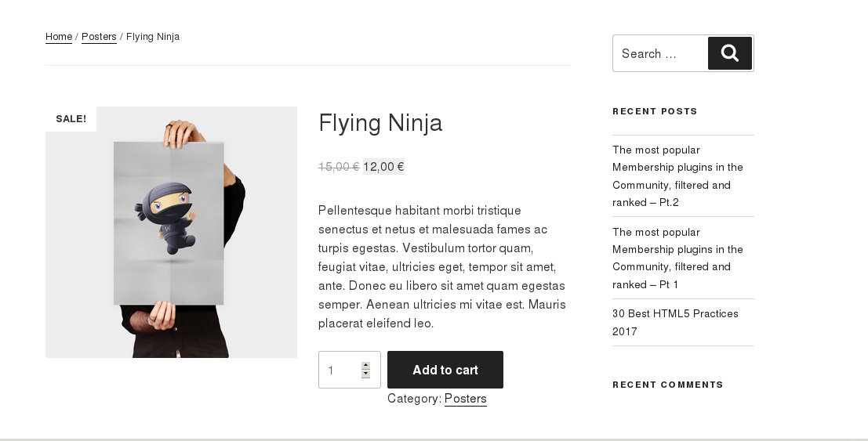Click the crossed-out 15,00 € price
This screenshot has width=868, height=441.
(339, 167)
